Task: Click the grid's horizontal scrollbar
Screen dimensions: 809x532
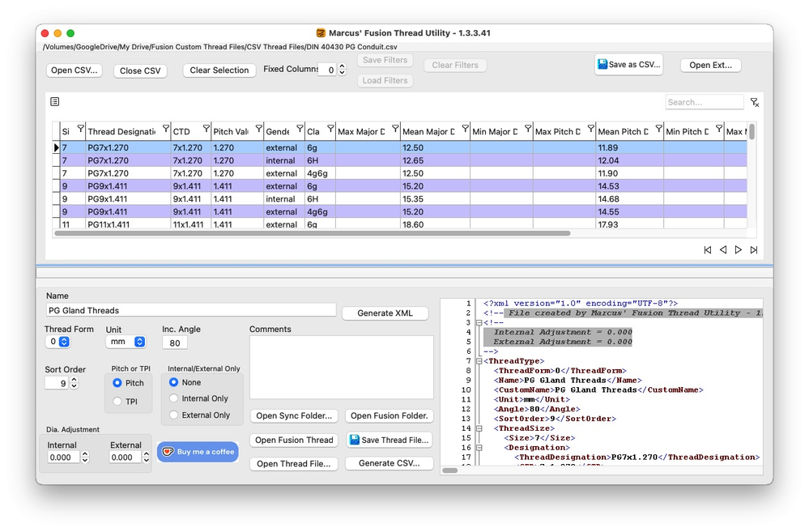Action: point(312,233)
